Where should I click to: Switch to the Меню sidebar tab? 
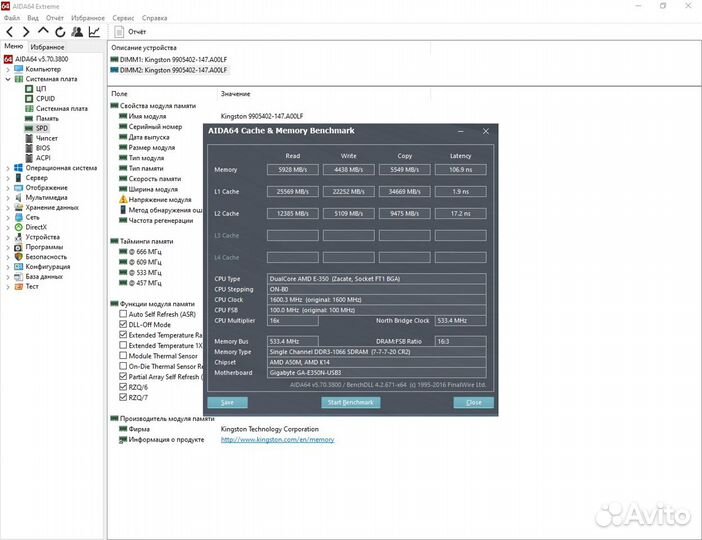(13, 46)
